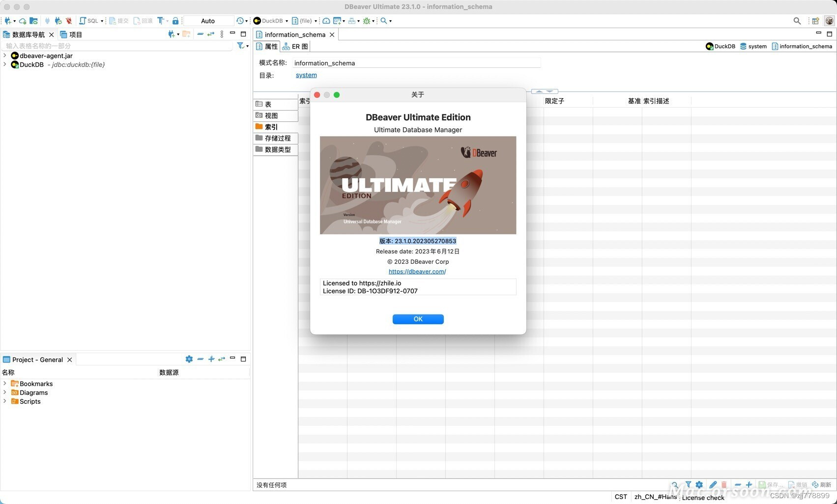Expand the Scripts folder

tap(5, 401)
